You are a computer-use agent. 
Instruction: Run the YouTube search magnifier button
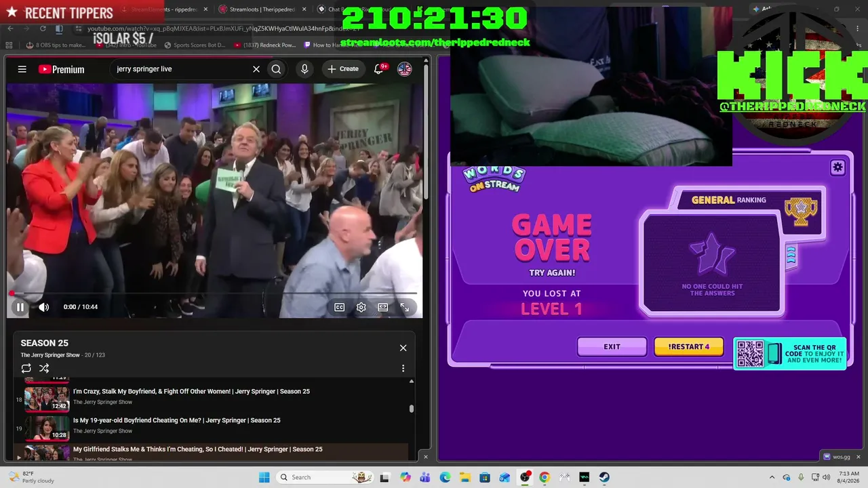point(276,69)
